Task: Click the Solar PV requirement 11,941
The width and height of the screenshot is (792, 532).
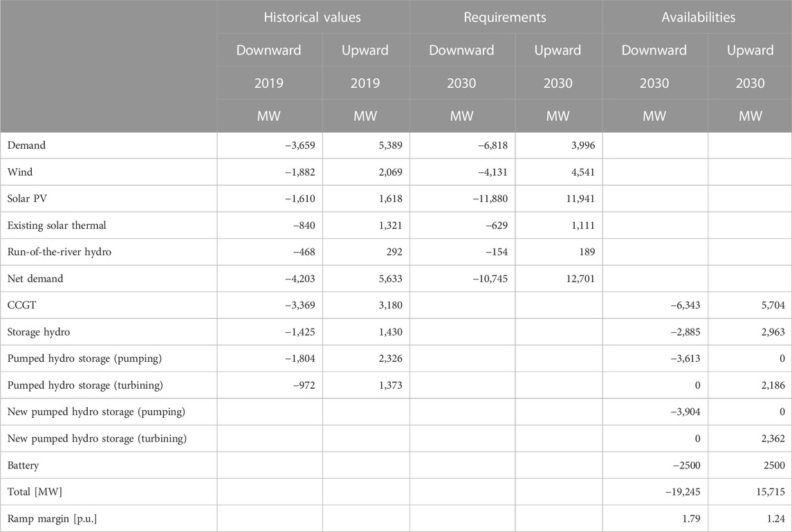Action: point(580,199)
